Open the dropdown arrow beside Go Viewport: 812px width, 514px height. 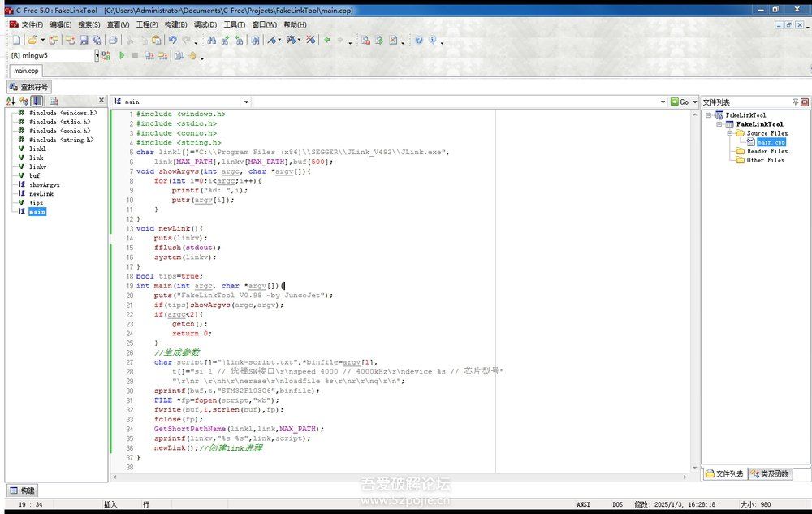694,102
